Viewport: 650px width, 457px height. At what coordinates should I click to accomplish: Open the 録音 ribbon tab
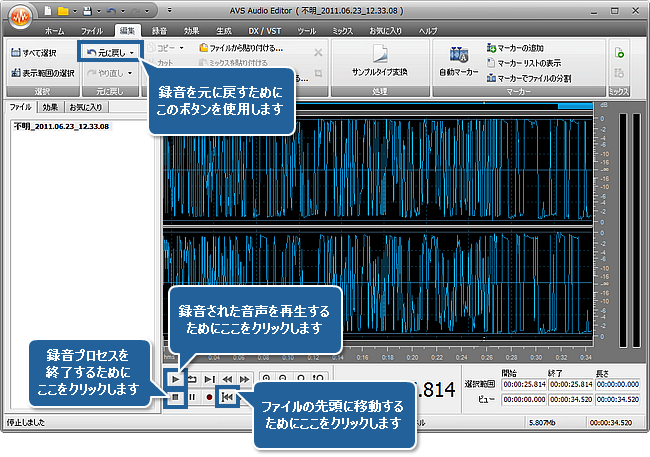(x=159, y=31)
